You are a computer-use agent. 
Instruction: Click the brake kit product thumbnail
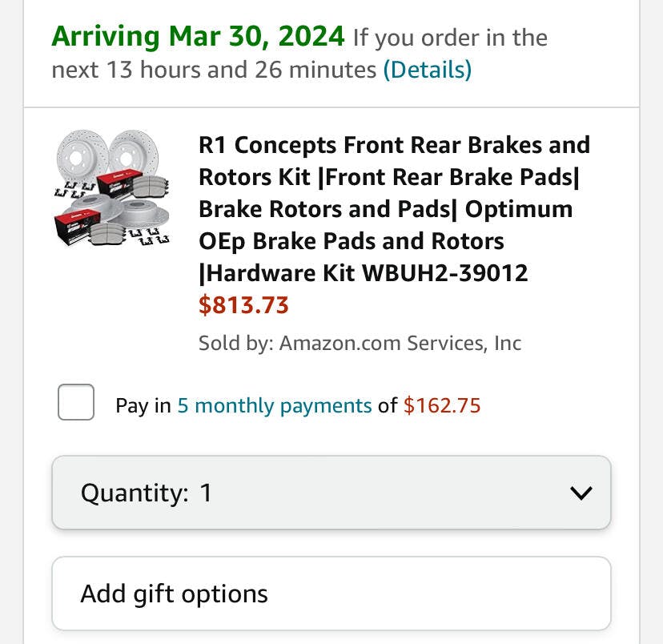113,188
